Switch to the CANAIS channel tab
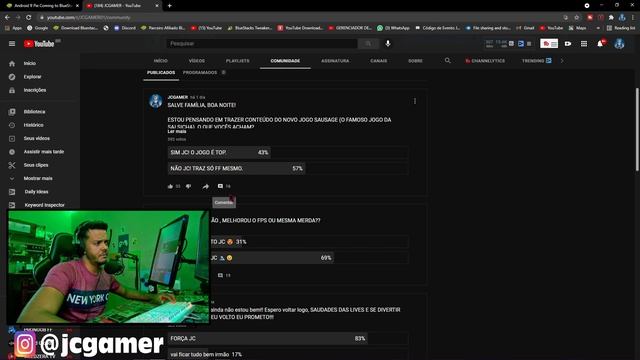 379,61
